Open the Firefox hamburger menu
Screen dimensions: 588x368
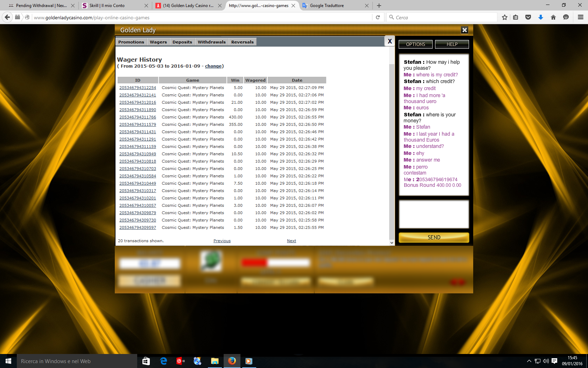[x=581, y=17]
